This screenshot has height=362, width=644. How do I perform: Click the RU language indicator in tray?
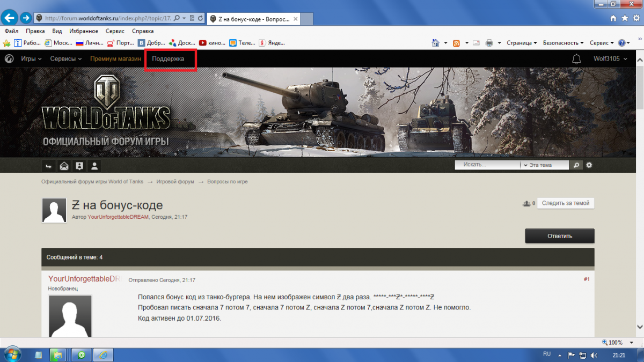coord(547,354)
